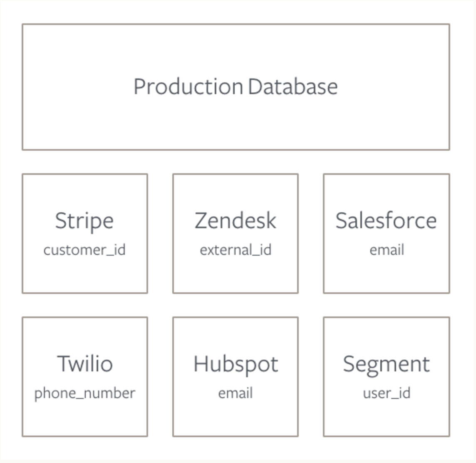Select the Twilio heading text

(x=85, y=363)
